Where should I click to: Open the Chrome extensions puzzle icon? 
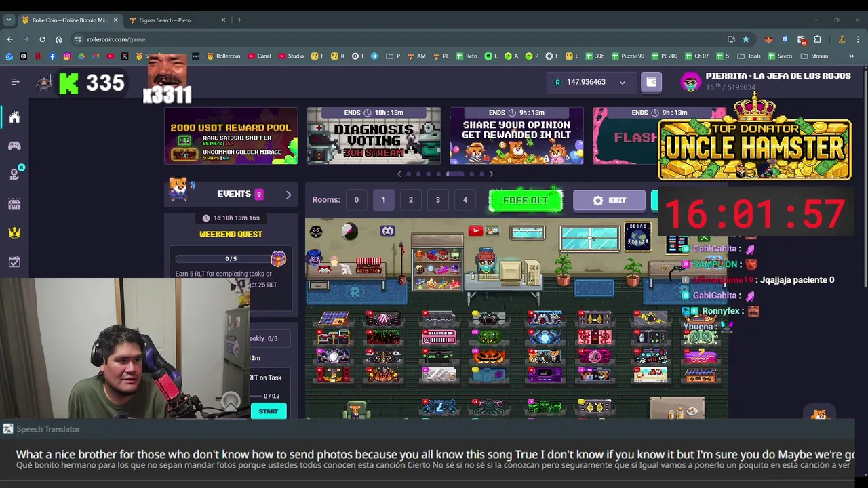pos(817,39)
